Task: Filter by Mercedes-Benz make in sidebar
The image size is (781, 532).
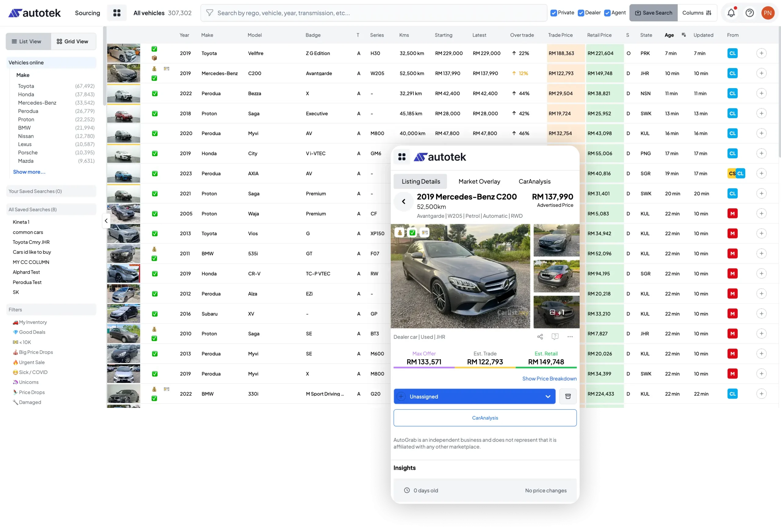Action: [x=37, y=102]
